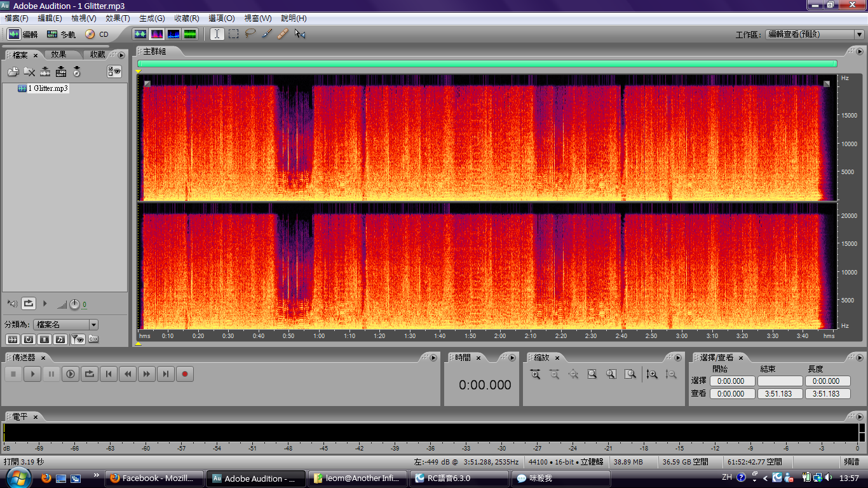Toggle Show MIDI Files filter
Viewport: 868px width, 488px height.
pyautogui.click(x=60, y=339)
